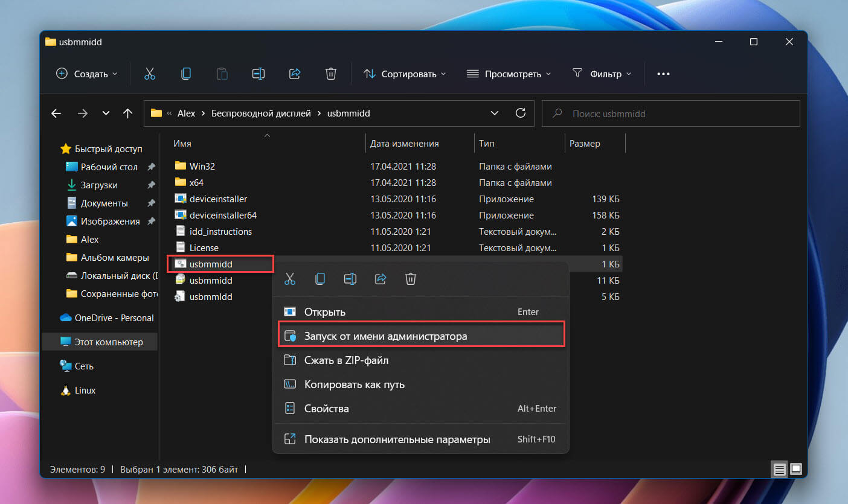Image resolution: width=848 pixels, height=504 pixels.
Task: Choose Сжать в ZIP-файл
Action: pyautogui.click(x=420, y=360)
